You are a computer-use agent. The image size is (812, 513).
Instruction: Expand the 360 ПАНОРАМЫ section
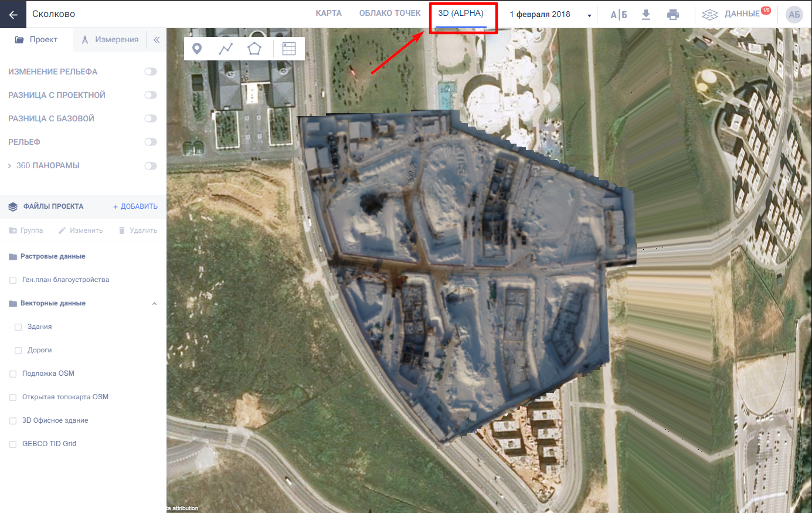(9, 166)
